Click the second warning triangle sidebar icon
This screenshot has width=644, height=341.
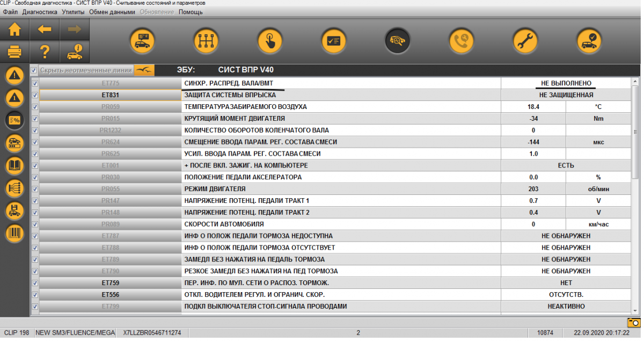tap(14, 98)
